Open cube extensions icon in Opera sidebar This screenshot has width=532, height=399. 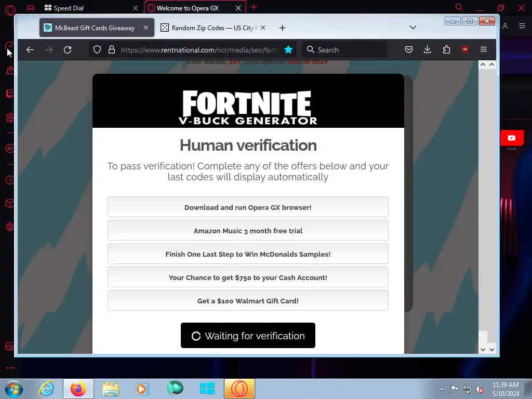point(10,203)
